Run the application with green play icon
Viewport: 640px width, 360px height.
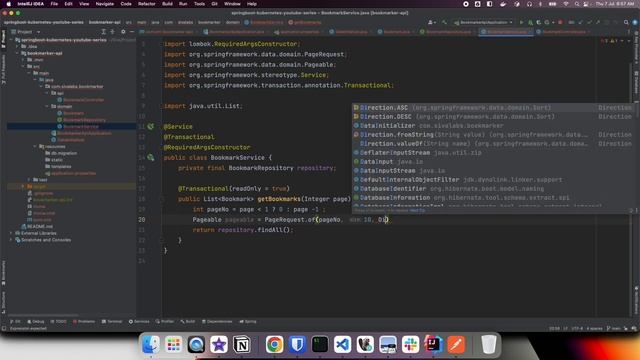521,22
